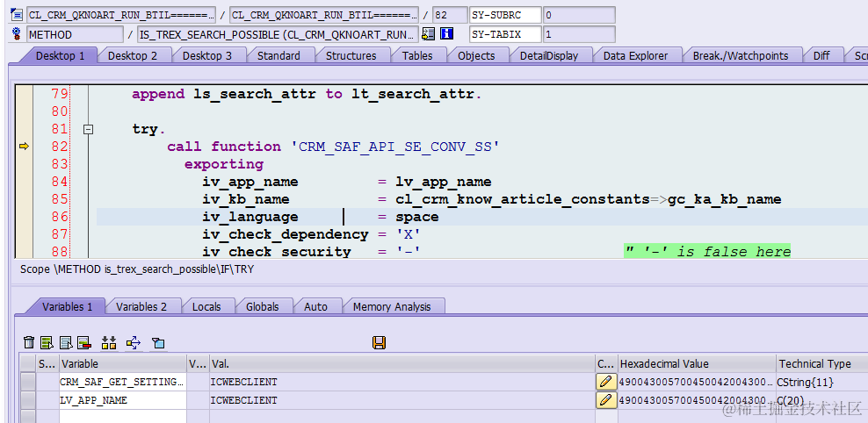This screenshot has width=868, height=423.
Task: Open the Structures tab
Action: click(351, 56)
